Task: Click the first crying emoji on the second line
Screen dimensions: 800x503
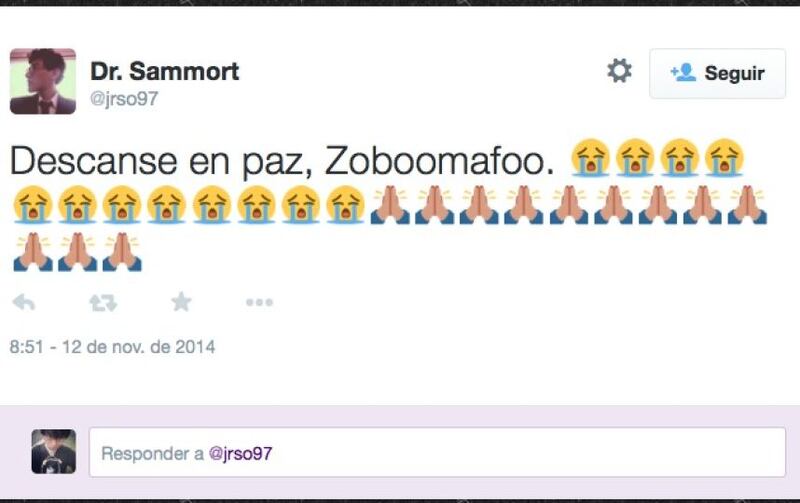Action: [33, 205]
